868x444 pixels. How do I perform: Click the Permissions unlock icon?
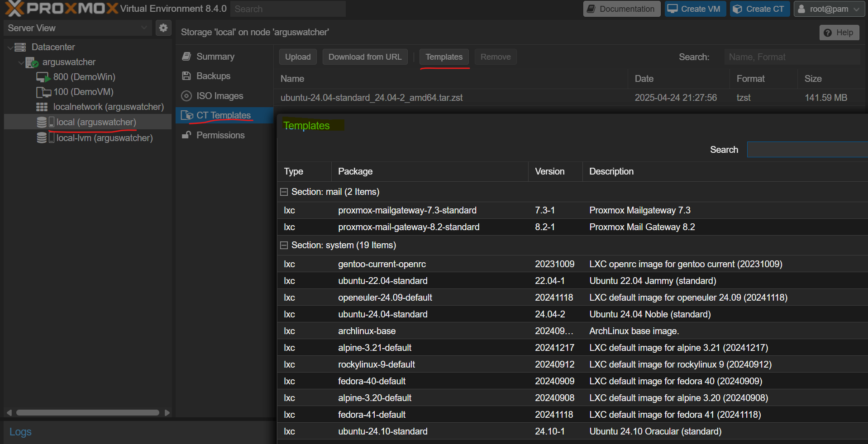[186, 135]
